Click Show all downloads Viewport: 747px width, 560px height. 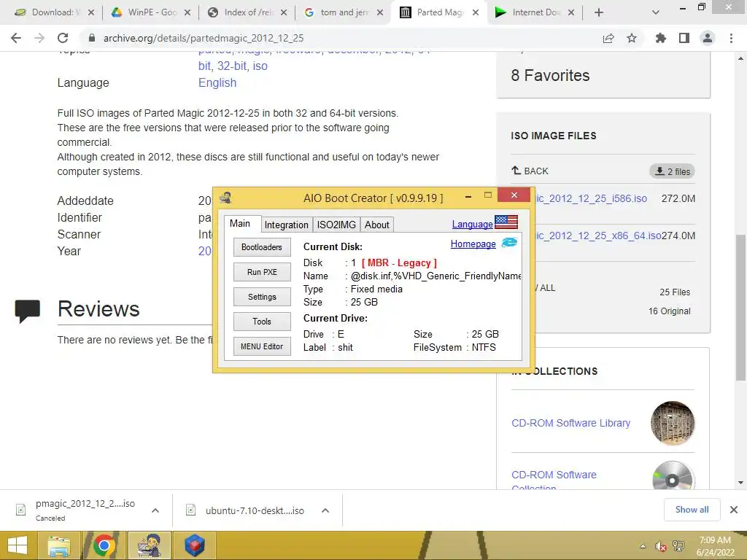click(x=692, y=510)
